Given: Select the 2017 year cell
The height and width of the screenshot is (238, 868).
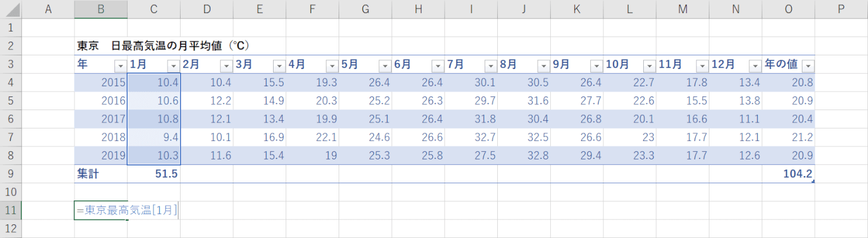Looking at the screenshot, I should 101,118.
